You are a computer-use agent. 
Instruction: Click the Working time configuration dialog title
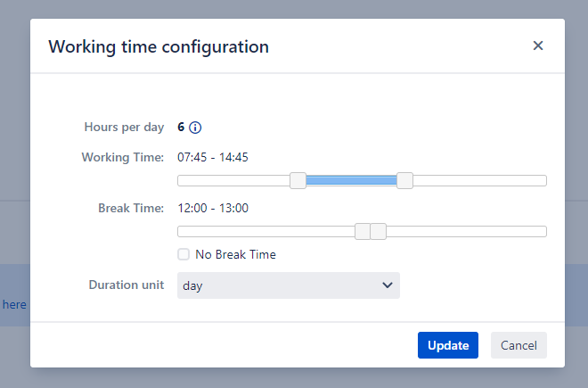click(x=159, y=46)
